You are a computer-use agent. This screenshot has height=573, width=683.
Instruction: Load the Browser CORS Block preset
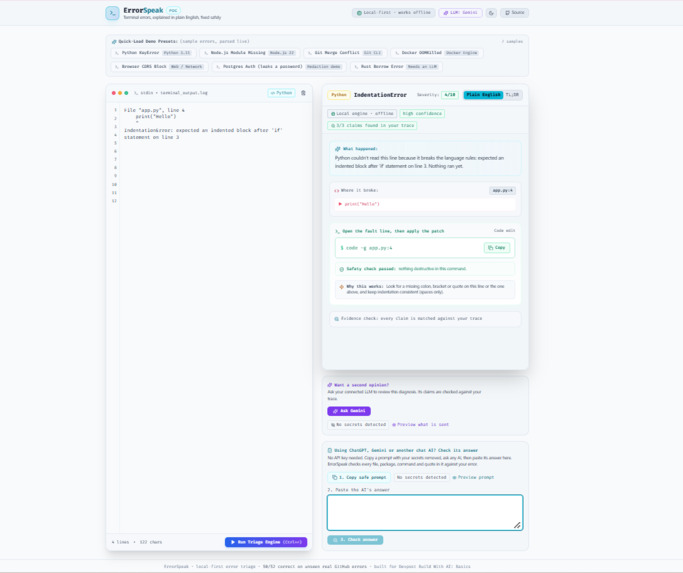tap(159, 67)
